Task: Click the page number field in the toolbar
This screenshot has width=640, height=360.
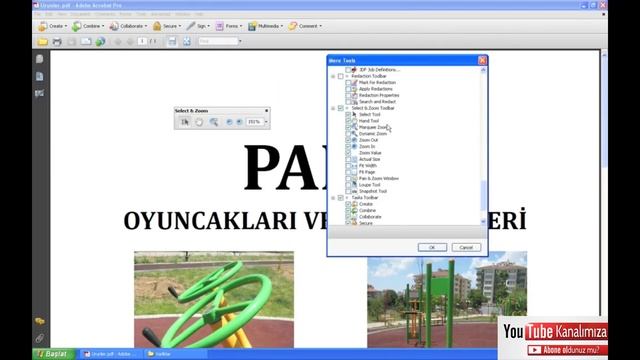Action: click(142, 41)
